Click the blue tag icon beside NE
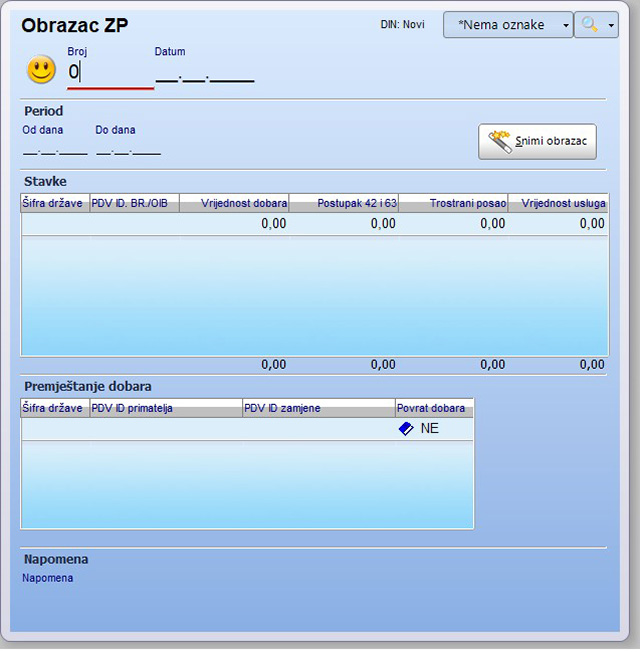640x652 pixels. pyautogui.click(x=406, y=429)
